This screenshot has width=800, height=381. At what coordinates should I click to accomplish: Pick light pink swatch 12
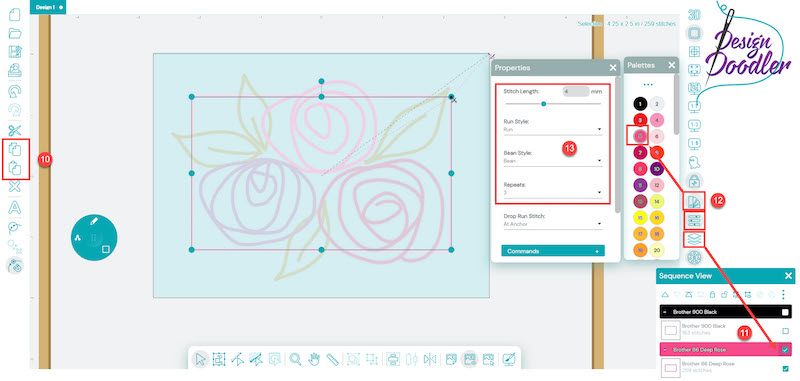pyautogui.click(x=657, y=185)
